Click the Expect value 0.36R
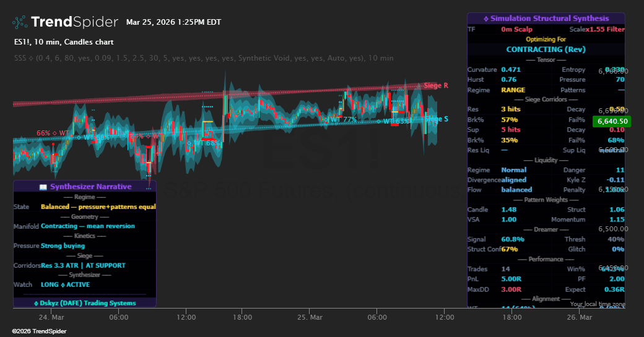Screen dimensions: 644x337 click(x=614, y=290)
